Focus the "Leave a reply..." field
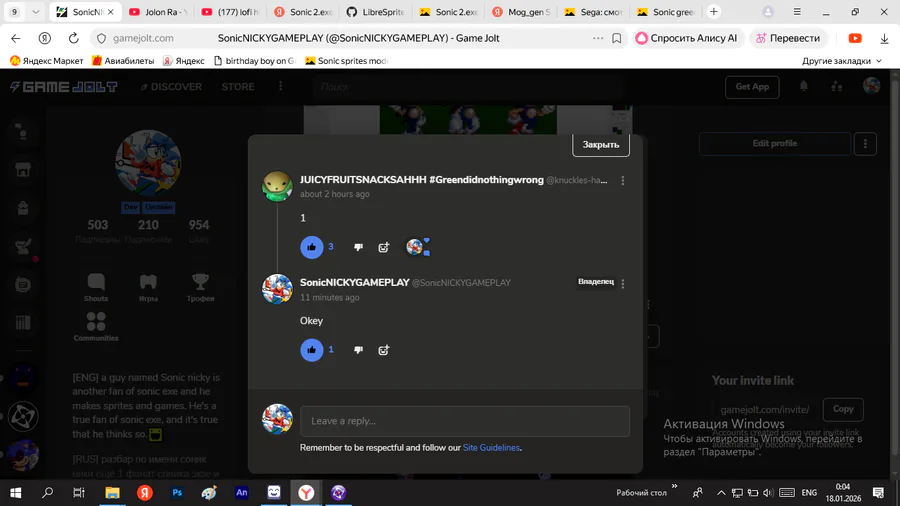 465,421
